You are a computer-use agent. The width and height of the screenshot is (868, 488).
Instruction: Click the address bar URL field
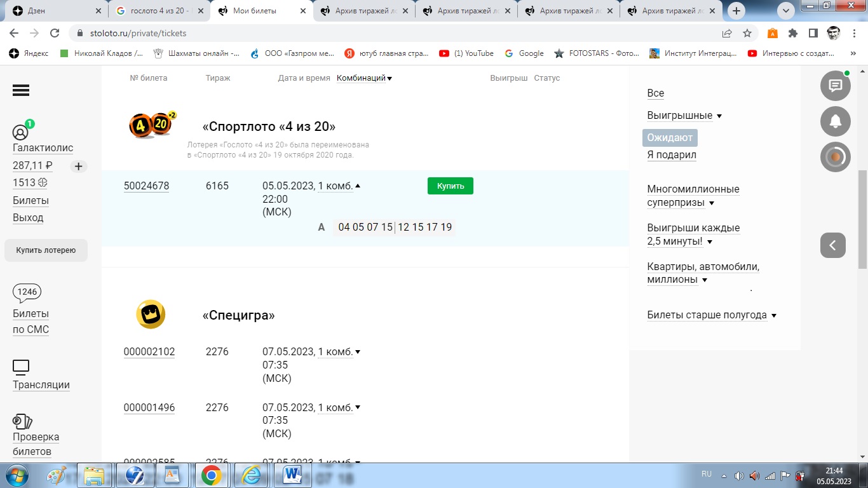(394, 33)
